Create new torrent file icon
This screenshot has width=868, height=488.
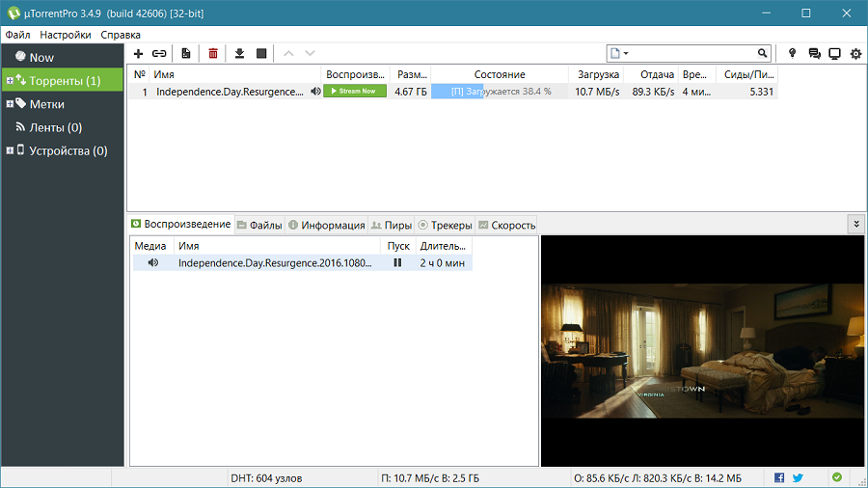[x=186, y=54]
